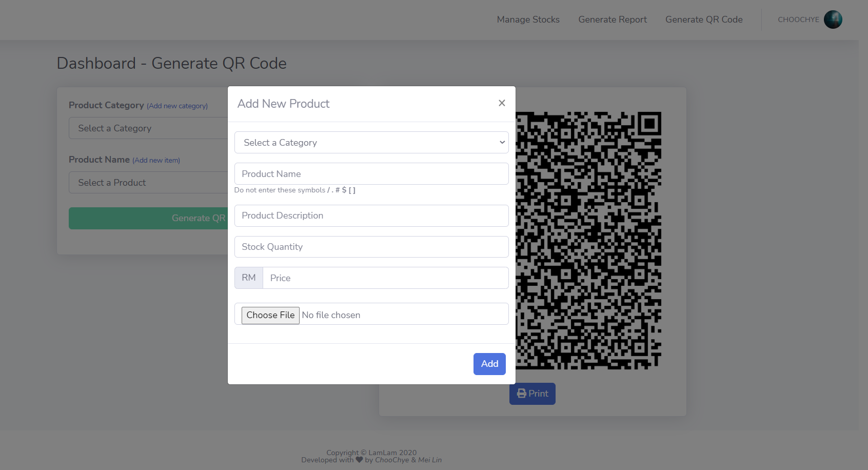This screenshot has height=470, width=868.
Task: Close the Add New Product modal
Action: (x=501, y=103)
